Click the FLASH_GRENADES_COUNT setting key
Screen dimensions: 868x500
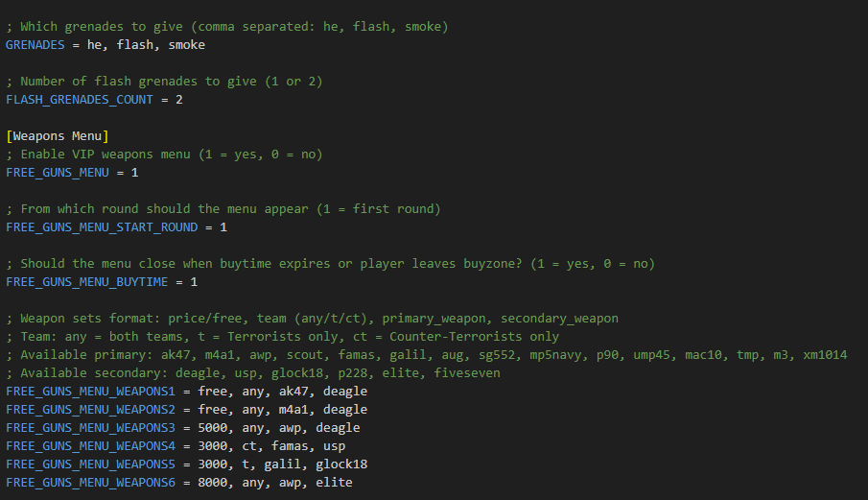81,99
